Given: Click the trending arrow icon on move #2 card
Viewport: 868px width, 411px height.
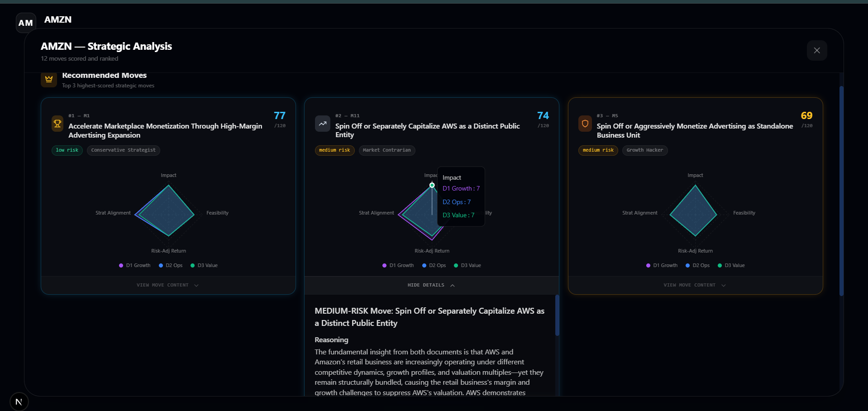Looking at the screenshot, I should tap(323, 124).
